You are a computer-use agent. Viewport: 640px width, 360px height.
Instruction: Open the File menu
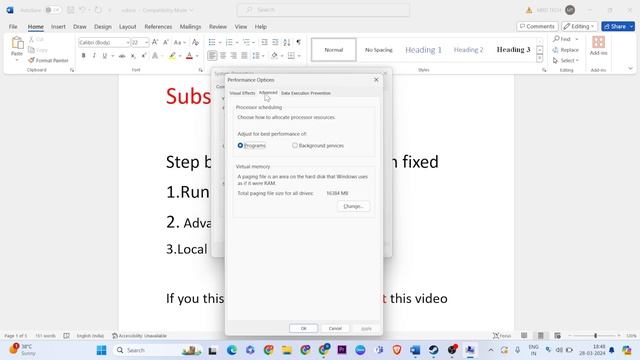(13, 27)
